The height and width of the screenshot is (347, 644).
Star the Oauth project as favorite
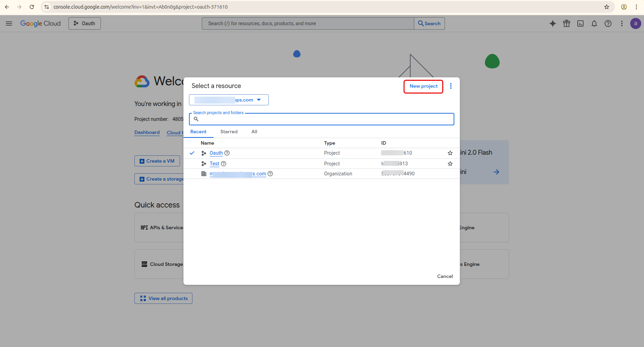click(450, 153)
